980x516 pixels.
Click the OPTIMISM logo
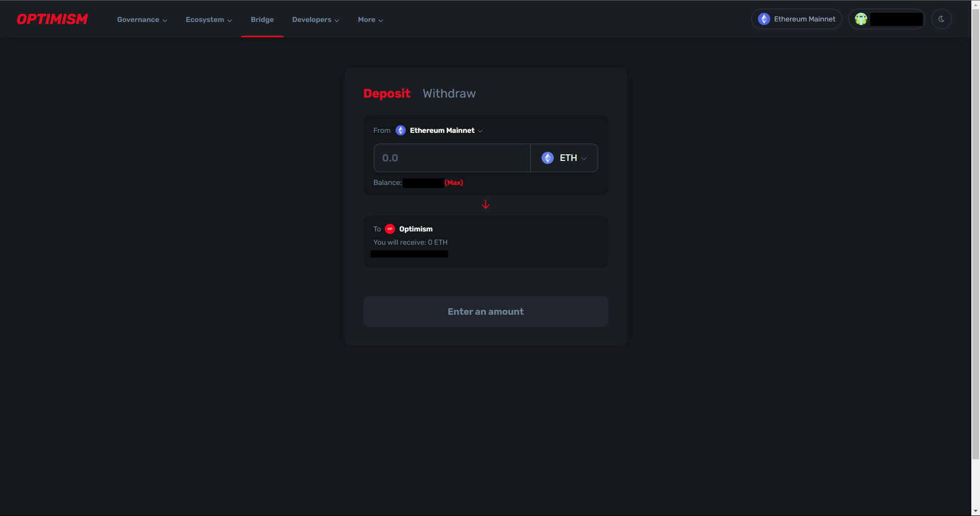tap(52, 19)
